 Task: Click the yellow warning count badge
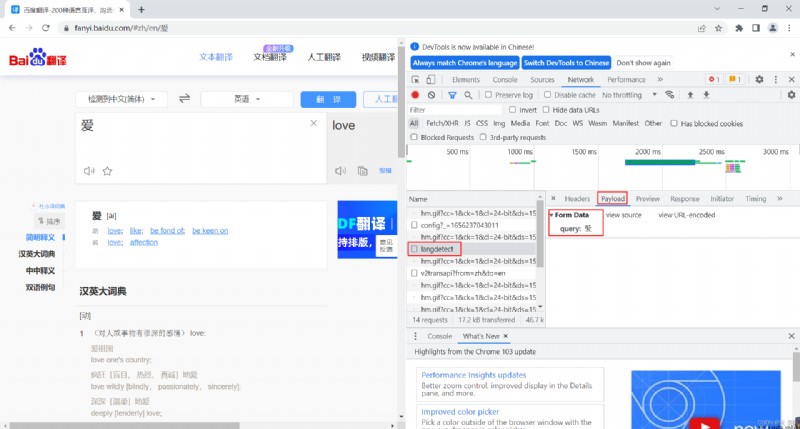click(735, 80)
